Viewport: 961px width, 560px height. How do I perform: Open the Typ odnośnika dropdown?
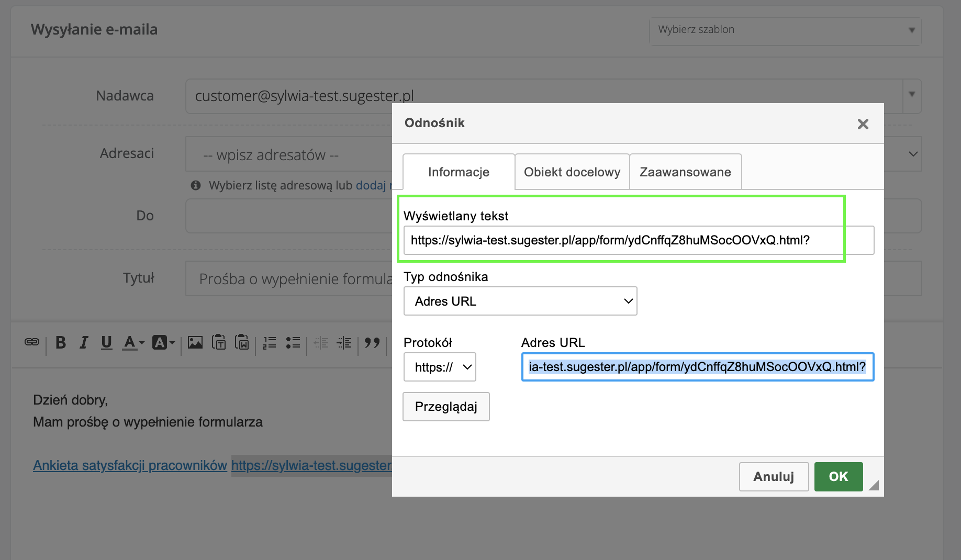tap(520, 301)
